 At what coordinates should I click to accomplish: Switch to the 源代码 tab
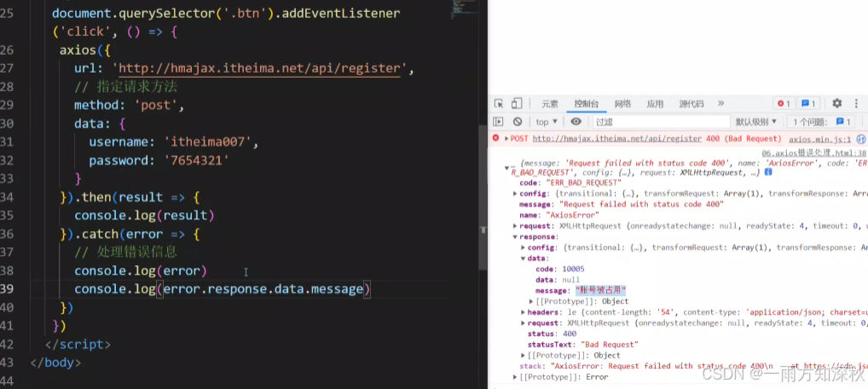point(692,103)
